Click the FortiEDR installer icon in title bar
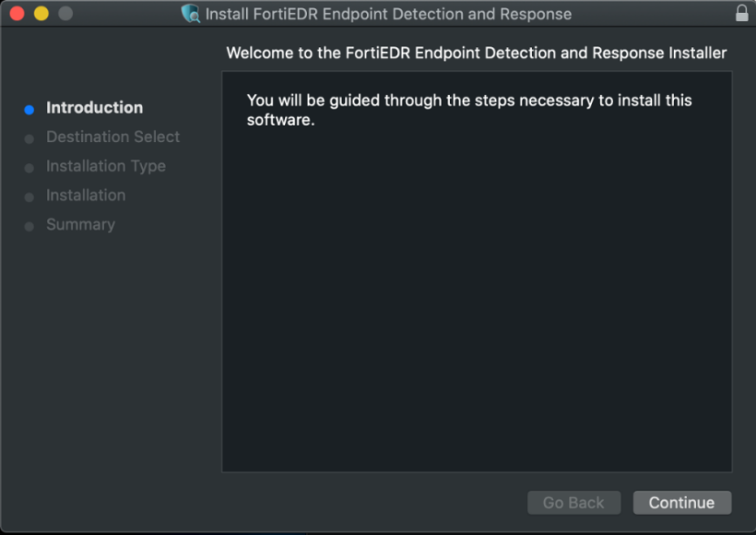The height and width of the screenshot is (535, 756). (x=190, y=14)
